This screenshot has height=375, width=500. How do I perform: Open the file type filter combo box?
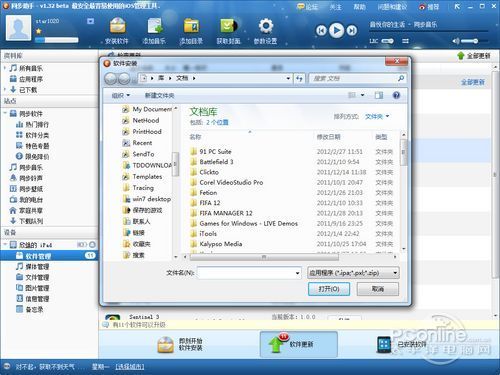(353, 273)
